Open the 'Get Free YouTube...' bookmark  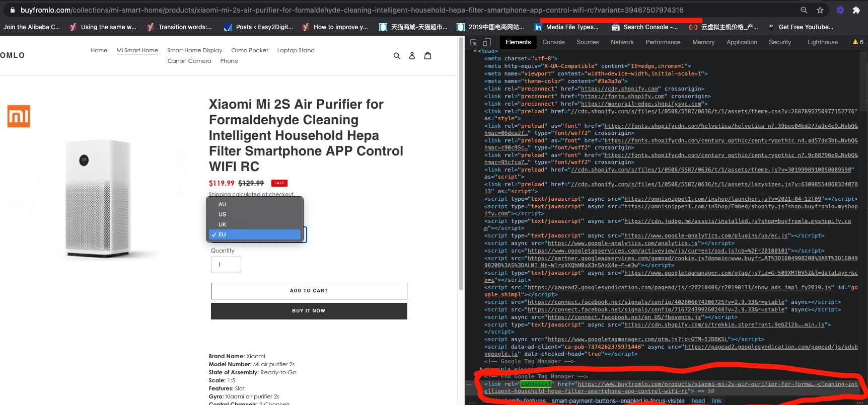pyautogui.click(x=801, y=27)
